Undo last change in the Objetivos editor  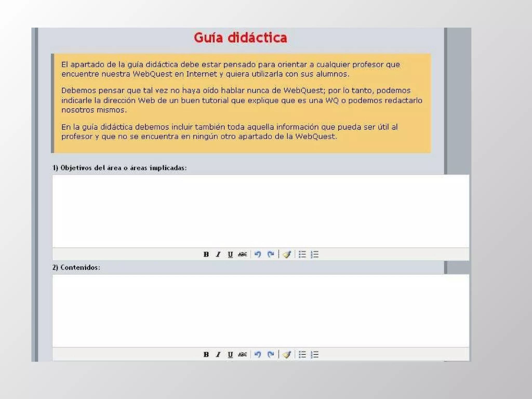pyautogui.click(x=258, y=254)
